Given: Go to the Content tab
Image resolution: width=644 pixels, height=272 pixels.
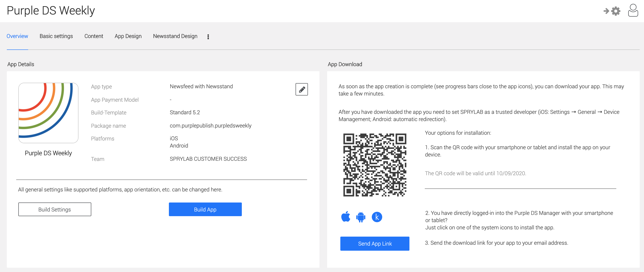Looking at the screenshot, I should point(93,36).
